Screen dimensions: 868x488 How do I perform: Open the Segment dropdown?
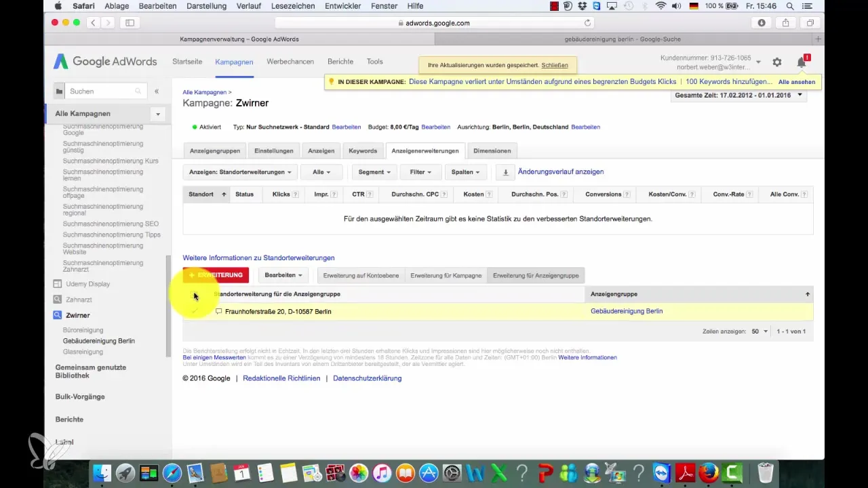[x=375, y=172]
